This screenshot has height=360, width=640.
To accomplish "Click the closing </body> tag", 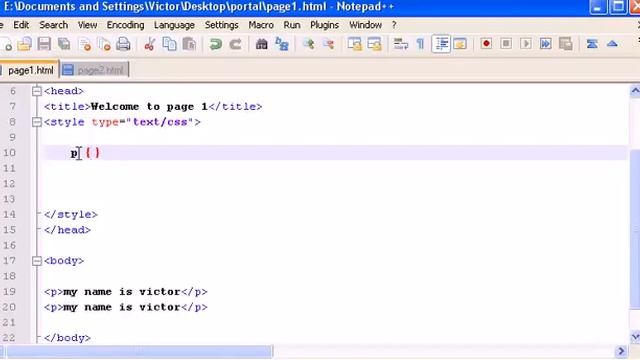I will pyautogui.click(x=67, y=338).
